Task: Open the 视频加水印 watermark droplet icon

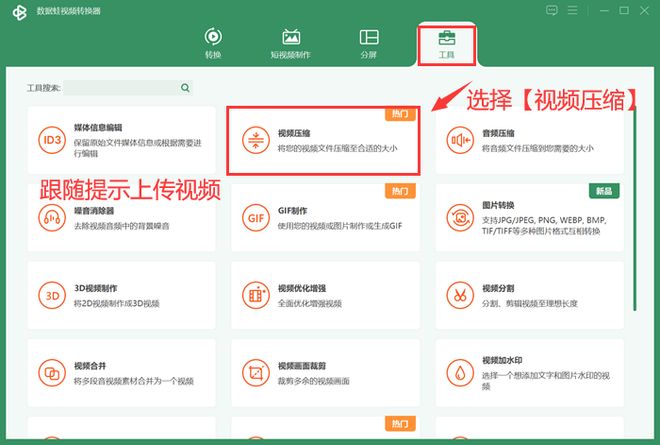Action: coord(460,373)
